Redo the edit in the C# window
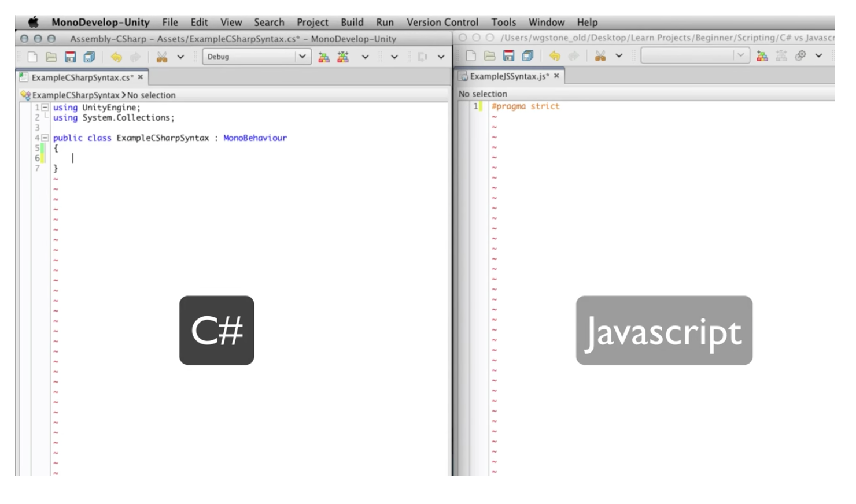Viewport: 856px width, 504px height. pos(135,57)
